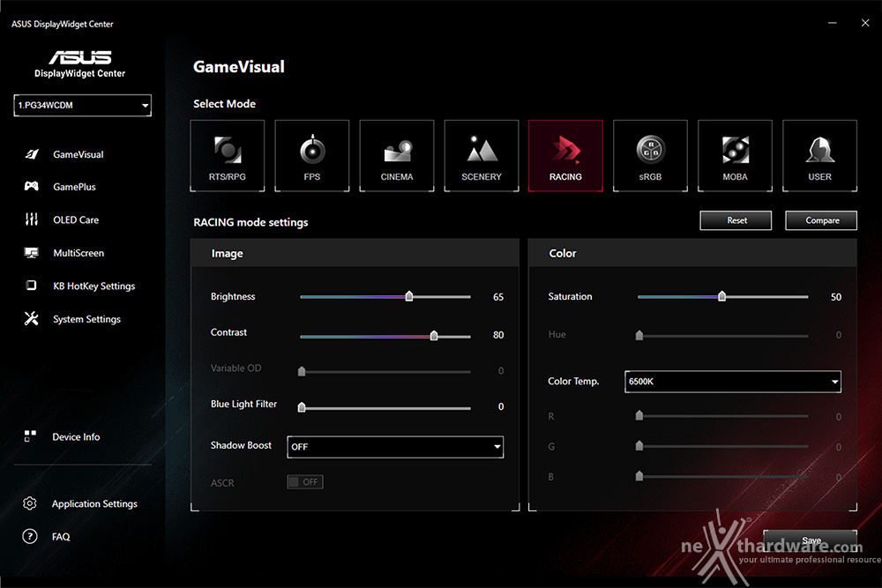Image resolution: width=882 pixels, height=588 pixels.
Task: Click the Compare button
Action: pyautogui.click(x=821, y=220)
